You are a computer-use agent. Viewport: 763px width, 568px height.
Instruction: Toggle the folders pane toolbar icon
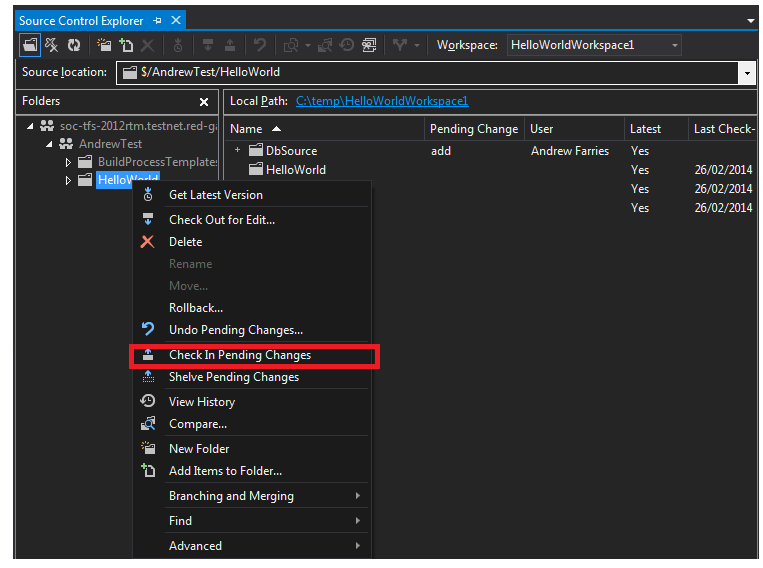(30, 45)
